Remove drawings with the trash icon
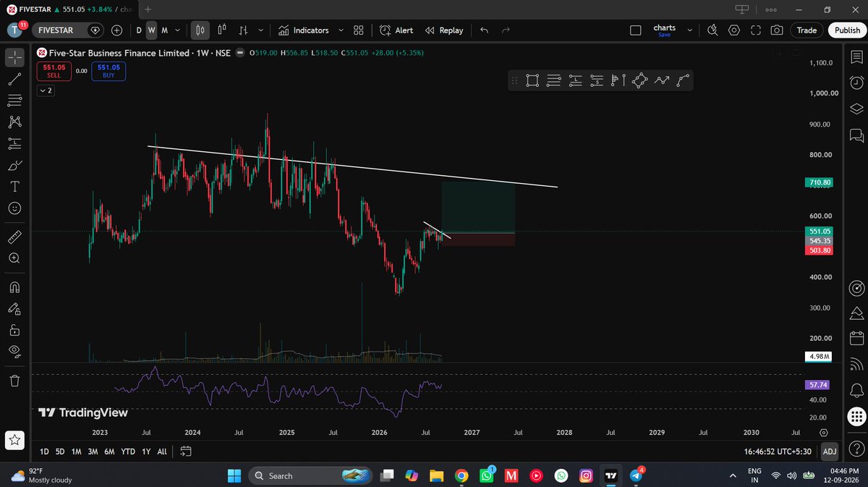The width and height of the screenshot is (868, 487). point(14,380)
